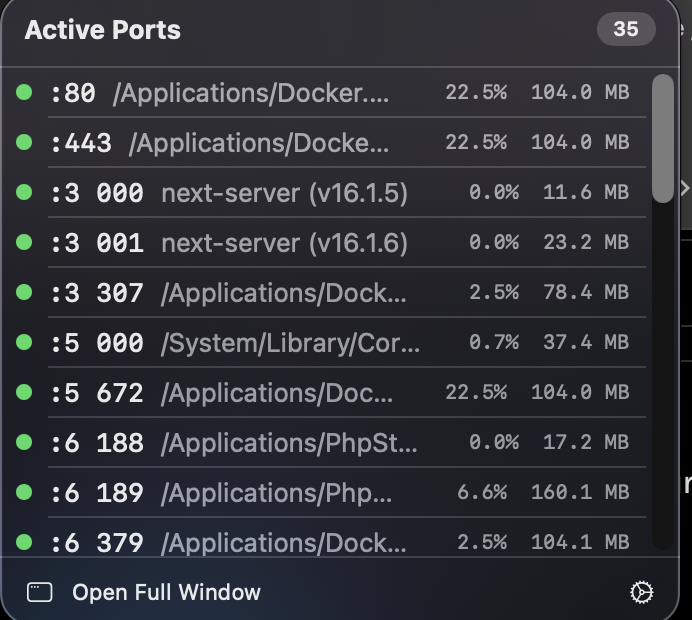Image resolution: width=692 pixels, height=620 pixels.
Task: Select the :6 379 port number
Action: [97, 542]
